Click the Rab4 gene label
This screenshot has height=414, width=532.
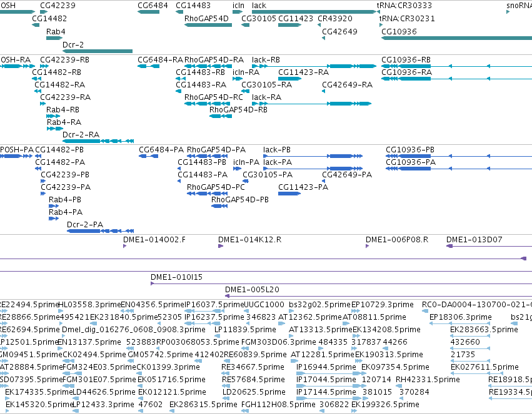click(x=56, y=31)
